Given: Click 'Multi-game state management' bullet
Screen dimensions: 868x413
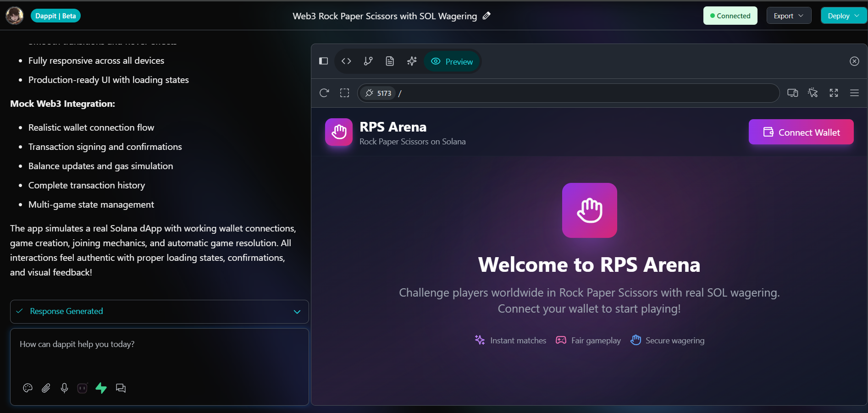Looking at the screenshot, I should point(91,204).
